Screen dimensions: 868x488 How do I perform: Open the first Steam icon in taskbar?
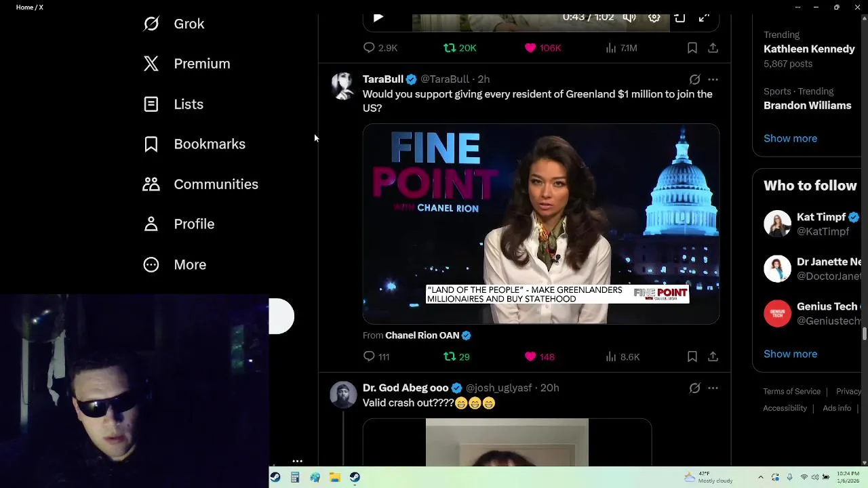[275, 477]
